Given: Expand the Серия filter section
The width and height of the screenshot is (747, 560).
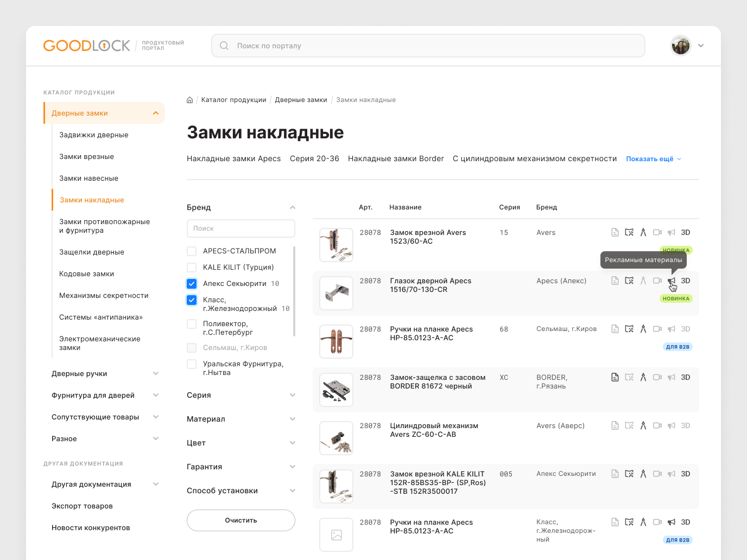Looking at the screenshot, I should [293, 395].
